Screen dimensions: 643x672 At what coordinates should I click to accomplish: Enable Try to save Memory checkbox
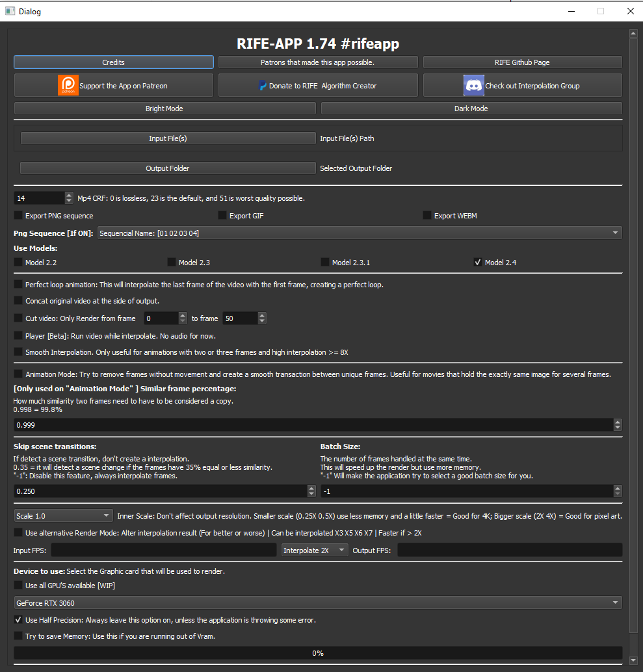pos(18,636)
